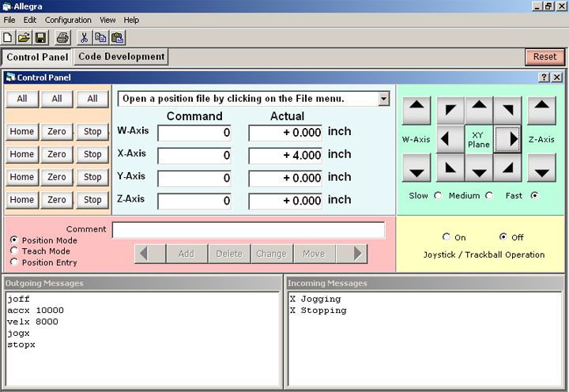The height and width of the screenshot is (392, 569).
Task: Select Position Mode radio button
Action: click(x=13, y=240)
